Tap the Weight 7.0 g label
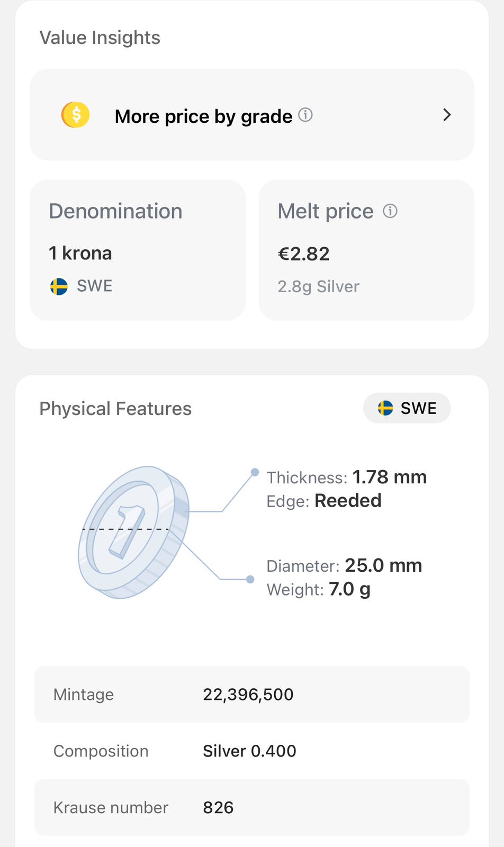 (x=318, y=589)
